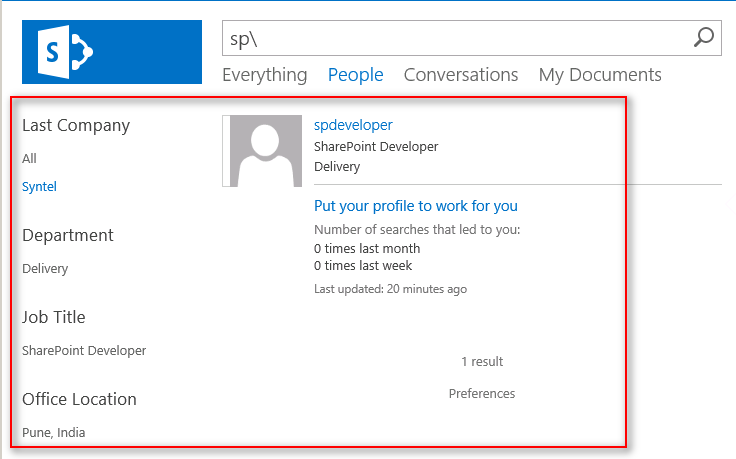Select the People search tab
Screen dimensions: 736x459
[x=355, y=75]
